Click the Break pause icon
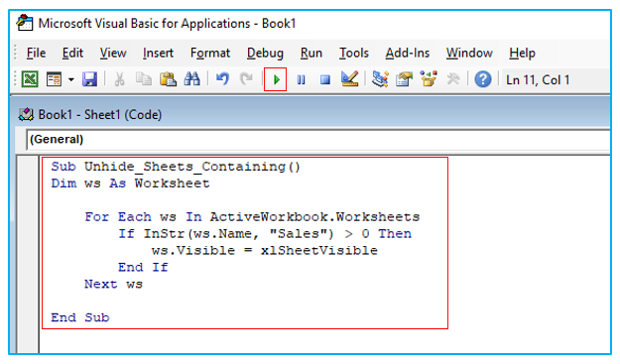The image size is (620, 364). click(301, 80)
